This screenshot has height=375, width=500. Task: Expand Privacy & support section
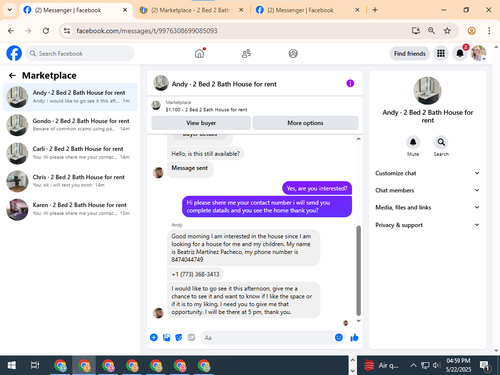(428, 225)
